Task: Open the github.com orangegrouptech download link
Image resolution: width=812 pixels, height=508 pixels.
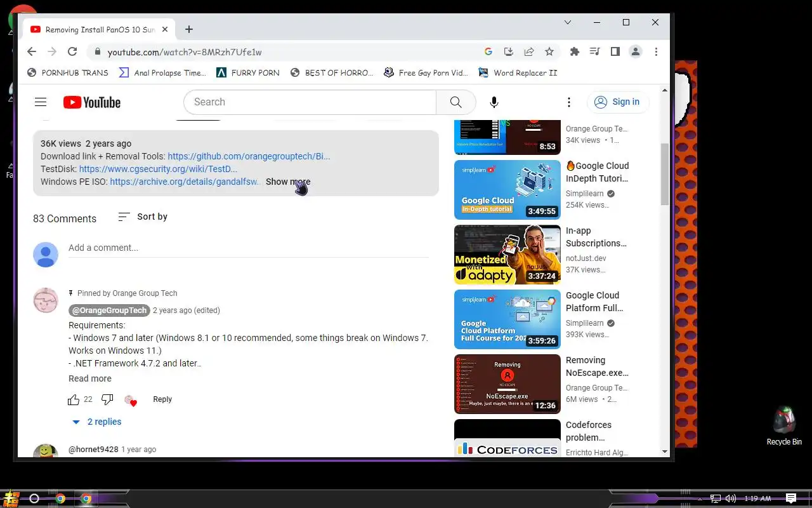Action: [249, 156]
